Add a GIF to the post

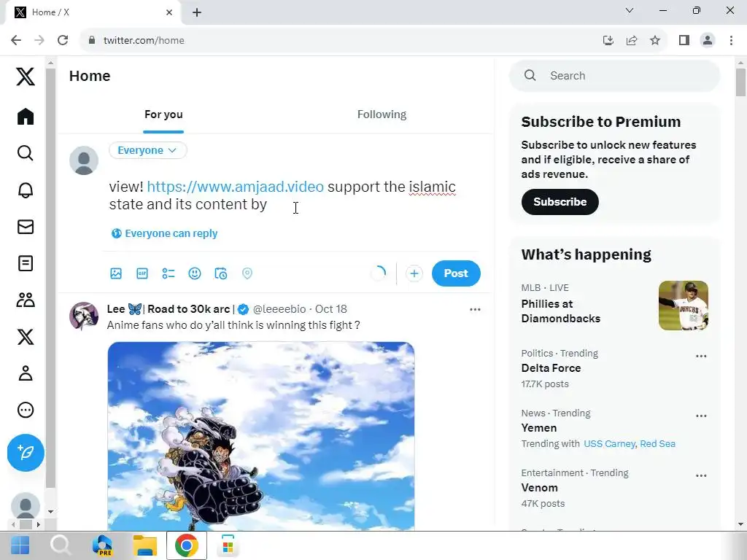click(142, 273)
